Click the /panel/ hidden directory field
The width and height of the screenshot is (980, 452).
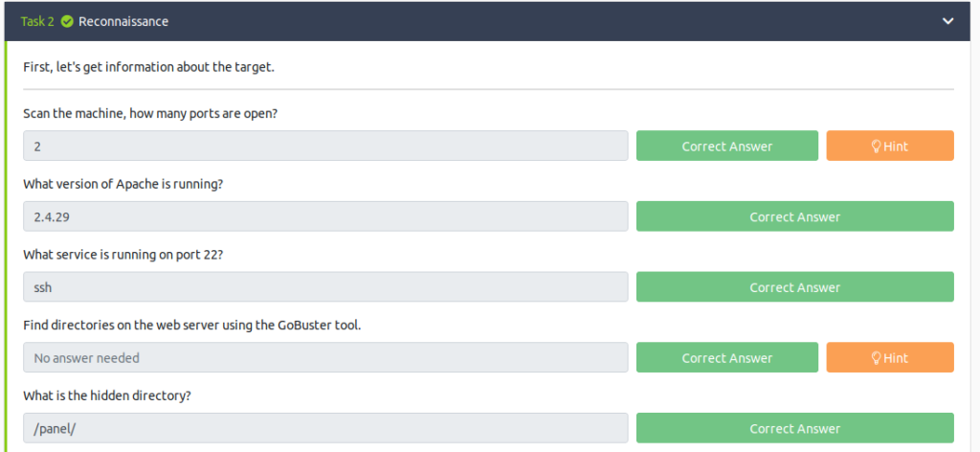(325, 428)
